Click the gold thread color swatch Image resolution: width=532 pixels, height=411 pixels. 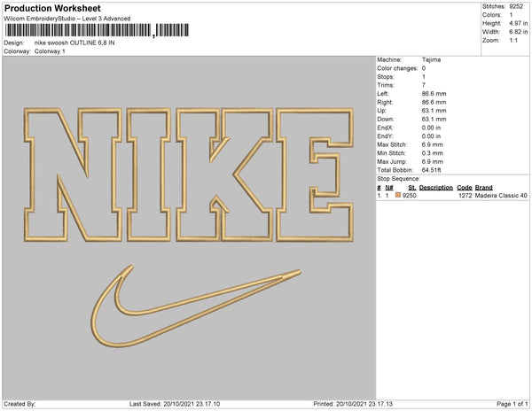397,195
